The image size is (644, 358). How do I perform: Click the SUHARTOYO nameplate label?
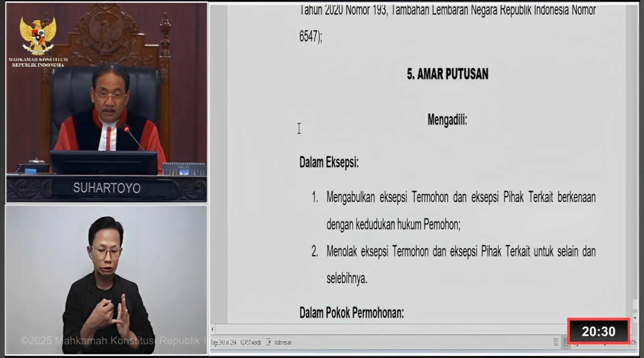pyautogui.click(x=107, y=188)
